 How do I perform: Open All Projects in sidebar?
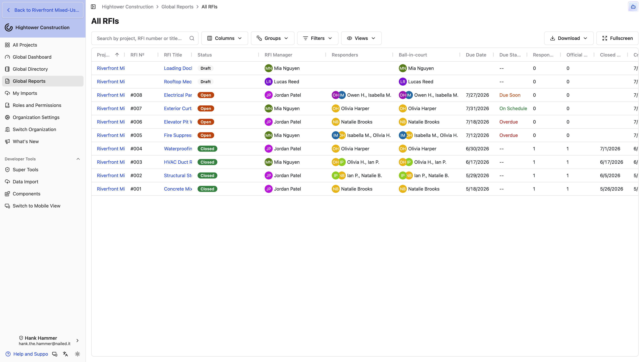coord(43,45)
